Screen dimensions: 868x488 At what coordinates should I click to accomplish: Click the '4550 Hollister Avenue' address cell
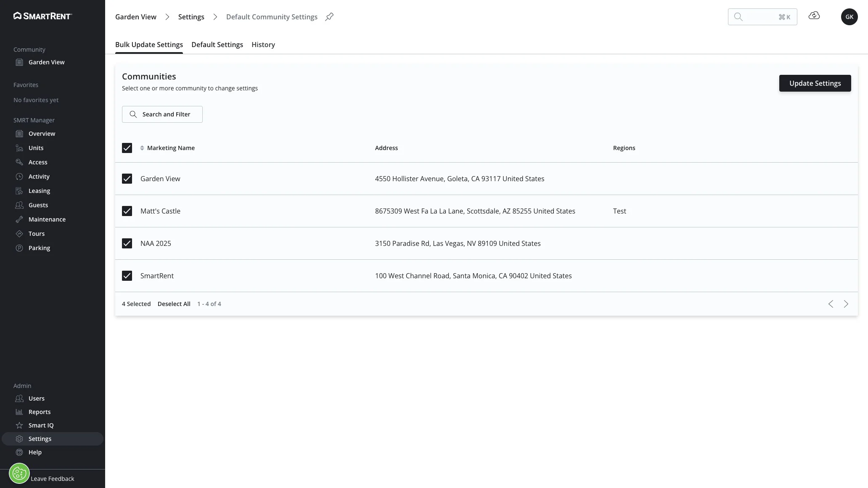[x=460, y=179]
